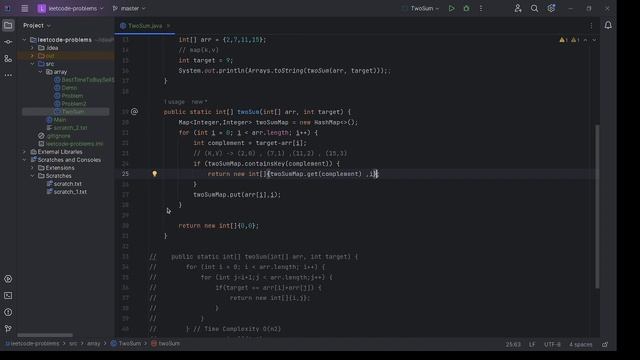Click the array breadcrumb

click(93, 344)
